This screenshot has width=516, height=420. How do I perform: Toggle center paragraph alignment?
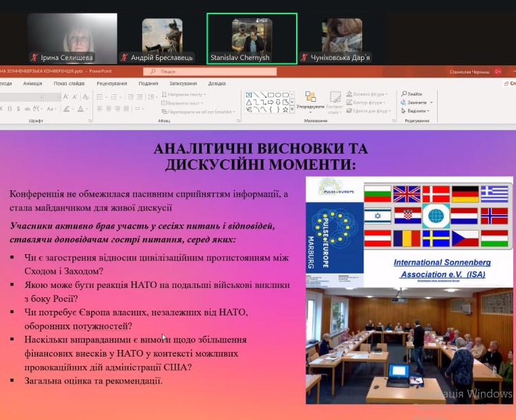(109, 109)
